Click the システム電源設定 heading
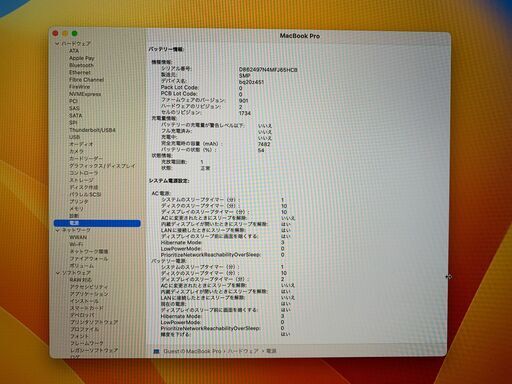The height and width of the screenshot is (384, 512). tap(169, 181)
